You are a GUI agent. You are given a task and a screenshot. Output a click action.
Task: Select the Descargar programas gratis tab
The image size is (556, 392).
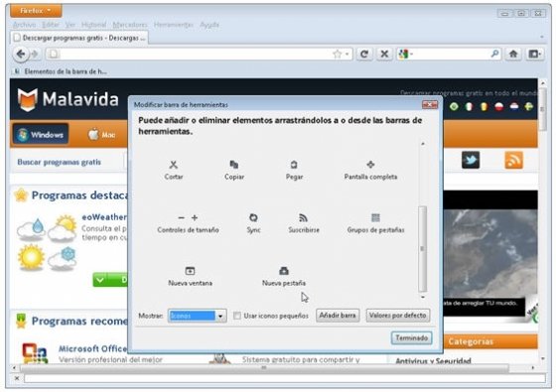(79, 38)
